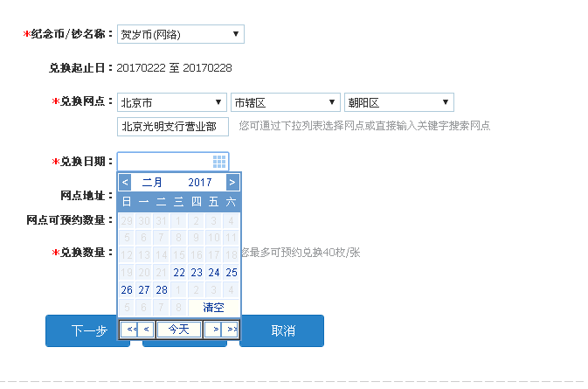Expand the 市辖区 city dropdown
This screenshot has height=389, width=588.
click(285, 102)
